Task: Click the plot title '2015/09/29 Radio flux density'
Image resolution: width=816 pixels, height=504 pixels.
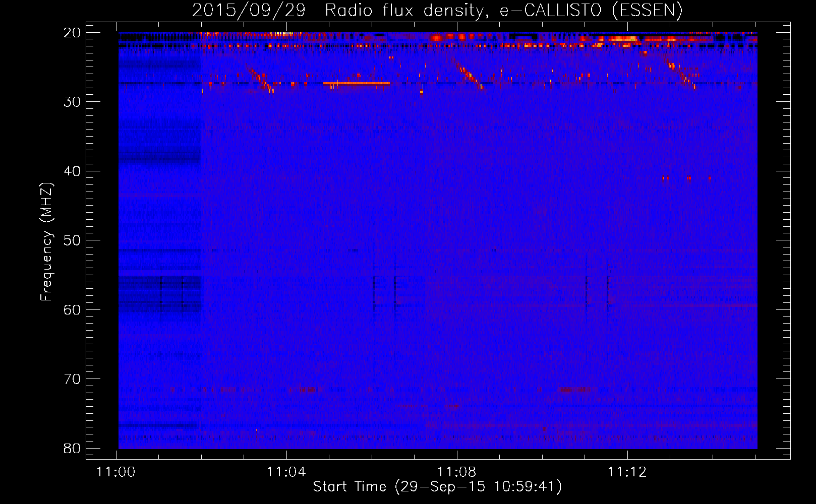Action: tap(437, 10)
